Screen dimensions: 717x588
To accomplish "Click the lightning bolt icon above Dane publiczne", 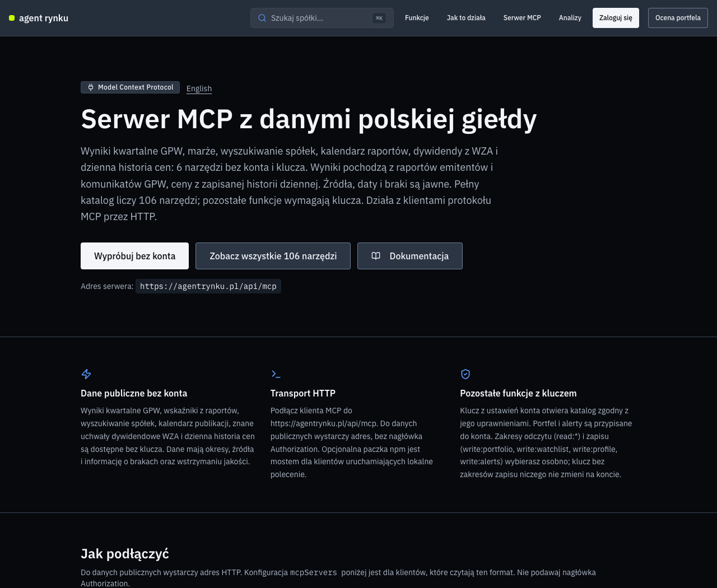I will 86,374.
